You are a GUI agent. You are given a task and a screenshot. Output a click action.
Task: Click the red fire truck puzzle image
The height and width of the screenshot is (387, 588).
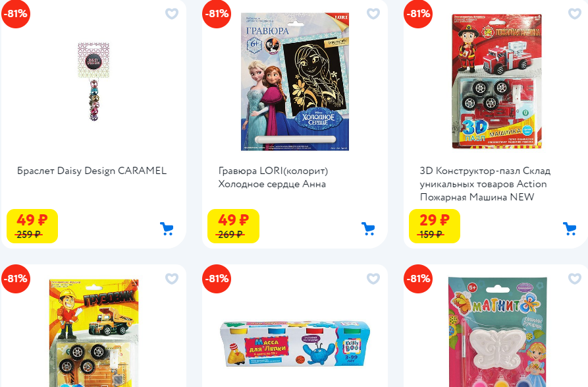(x=497, y=82)
